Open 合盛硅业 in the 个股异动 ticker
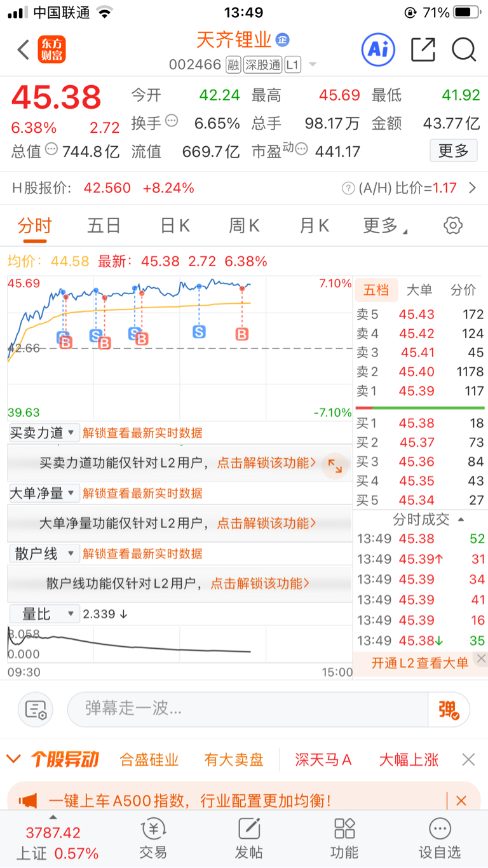The image size is (488, 868). (x=149, y=759)
